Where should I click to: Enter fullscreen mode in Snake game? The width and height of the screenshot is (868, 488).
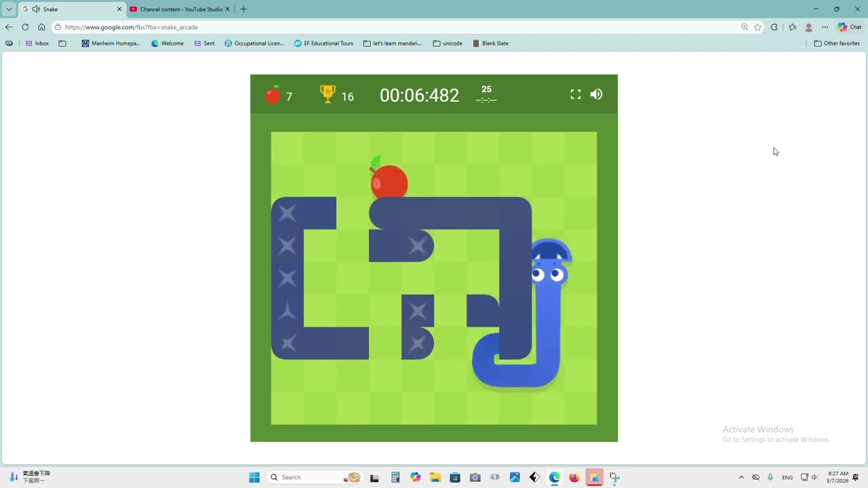576,95
